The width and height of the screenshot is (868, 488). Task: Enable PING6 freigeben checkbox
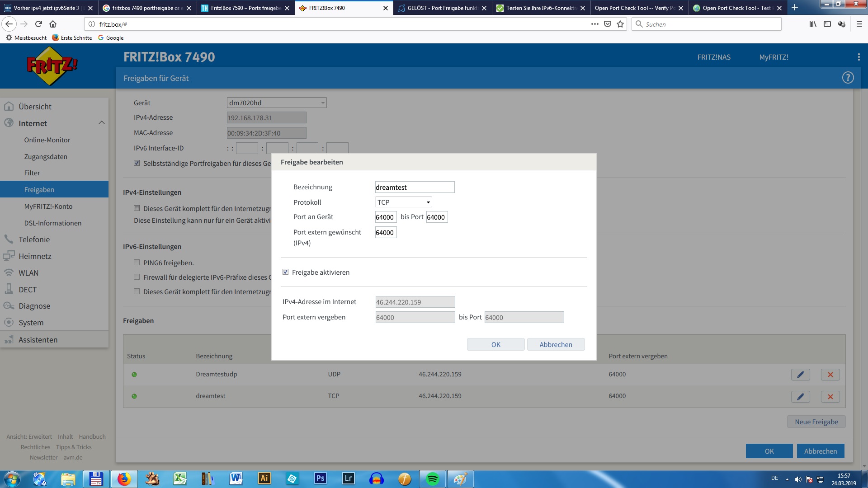(137, 263)
